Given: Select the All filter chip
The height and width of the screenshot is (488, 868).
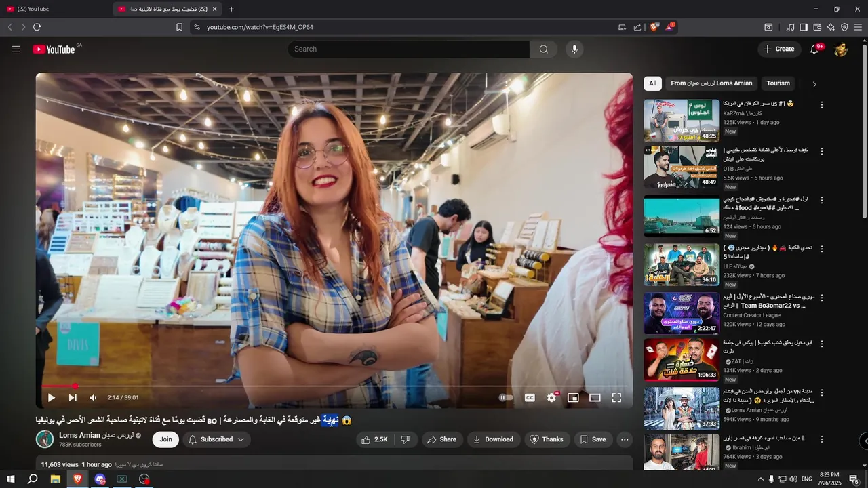Looking at the screenshot, I should [x=652, y=83].
